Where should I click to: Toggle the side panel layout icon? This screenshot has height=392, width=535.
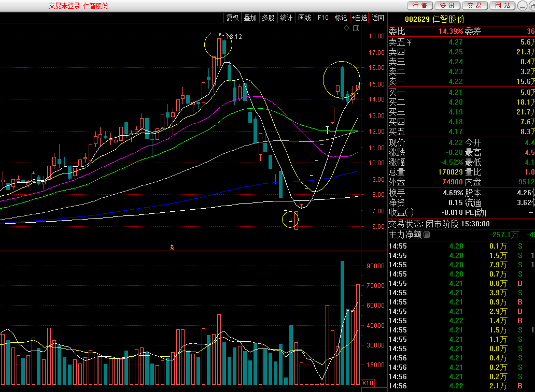(x=356, y=28)
